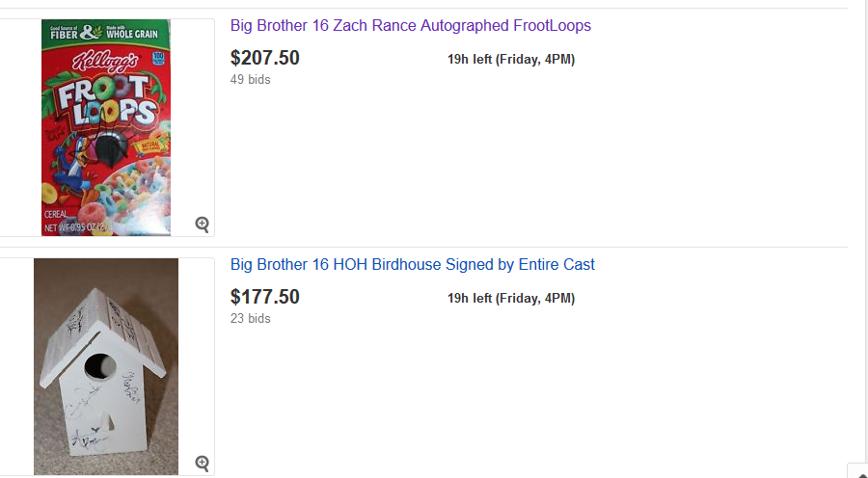Click the $207.50 current bid price
The height and width of the screenshot is (478, 868).
[x=265, y=58]
